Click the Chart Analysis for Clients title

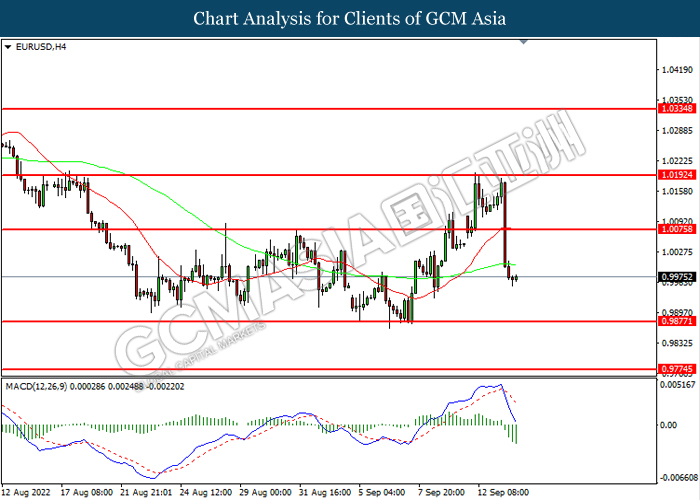pos(350,19)
